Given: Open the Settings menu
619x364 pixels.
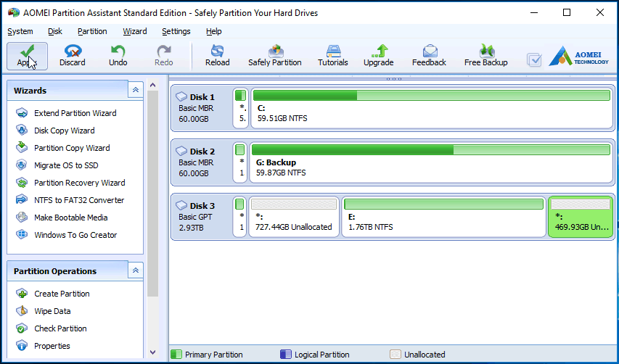Looking at the screenshot, I should (x=176, y=31).
